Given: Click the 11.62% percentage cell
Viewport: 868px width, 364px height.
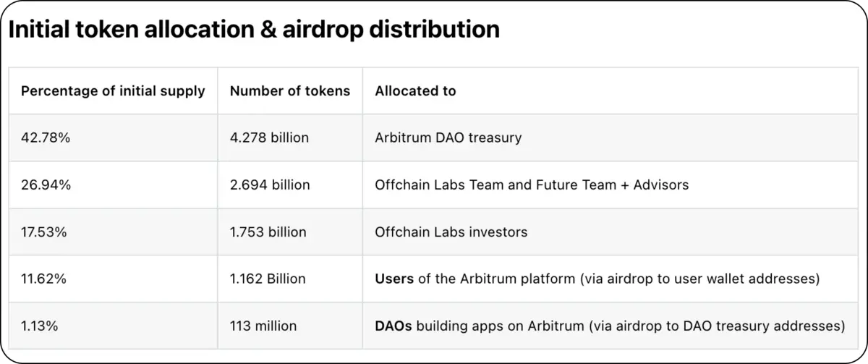Looking at the screenshot, I should click(x=44, y=279).
